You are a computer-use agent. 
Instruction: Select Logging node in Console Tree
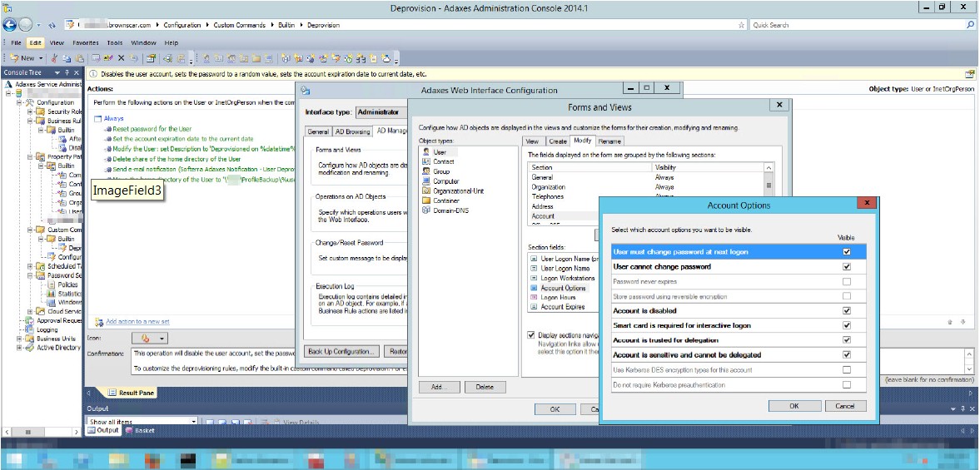click(x=47, y=329)
